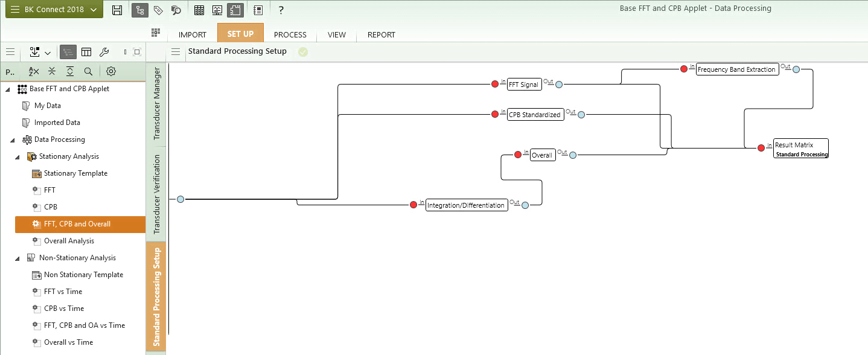Image resolution: width=868 pixels, height=355 pixels.
Task: Click the wrench tools icon
Action: [104, 52]
